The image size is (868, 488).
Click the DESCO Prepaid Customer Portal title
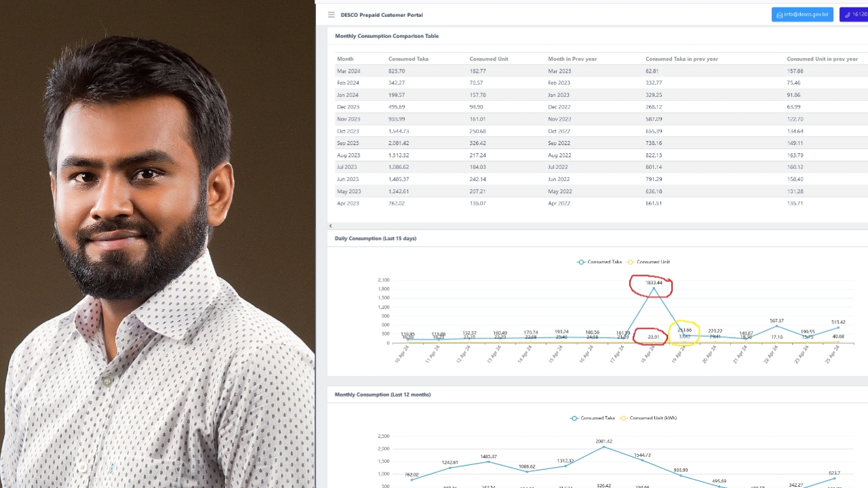pos(382,14)
